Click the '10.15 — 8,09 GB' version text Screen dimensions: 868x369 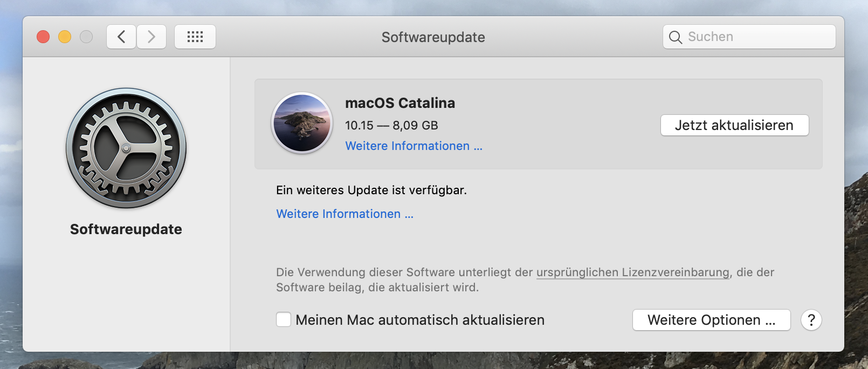click(x=391, y=126)
